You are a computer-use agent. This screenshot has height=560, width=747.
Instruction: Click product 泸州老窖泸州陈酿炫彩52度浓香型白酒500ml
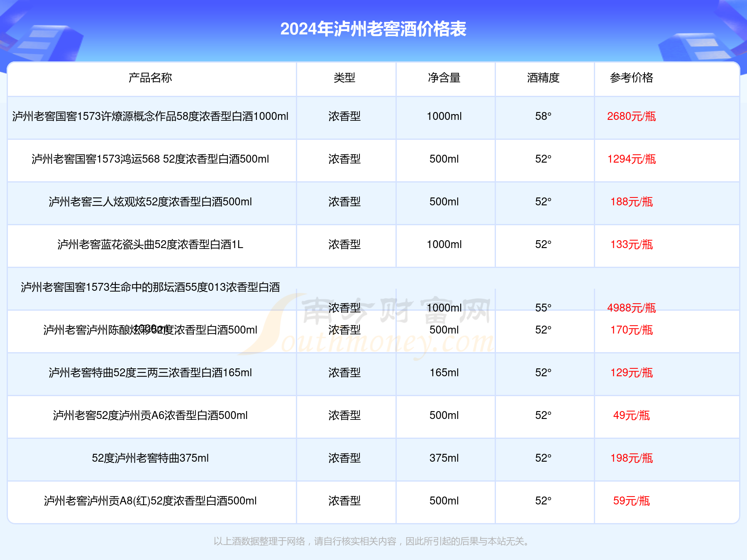150,330
